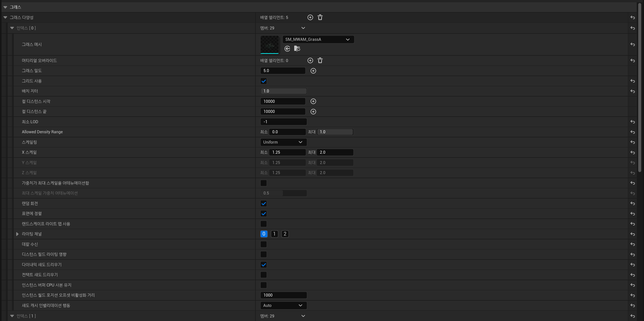Click plus icon next to 그래스 밀도
The width and height of the screenshot is (644, 321).
click(313, 71)
